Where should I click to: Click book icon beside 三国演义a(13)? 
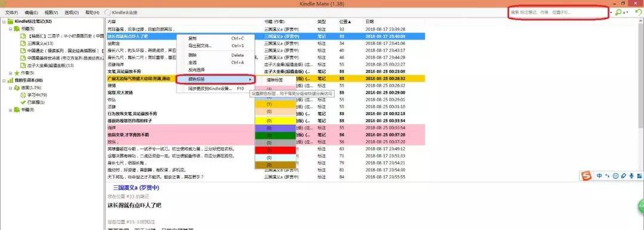[x=23, y=43]
